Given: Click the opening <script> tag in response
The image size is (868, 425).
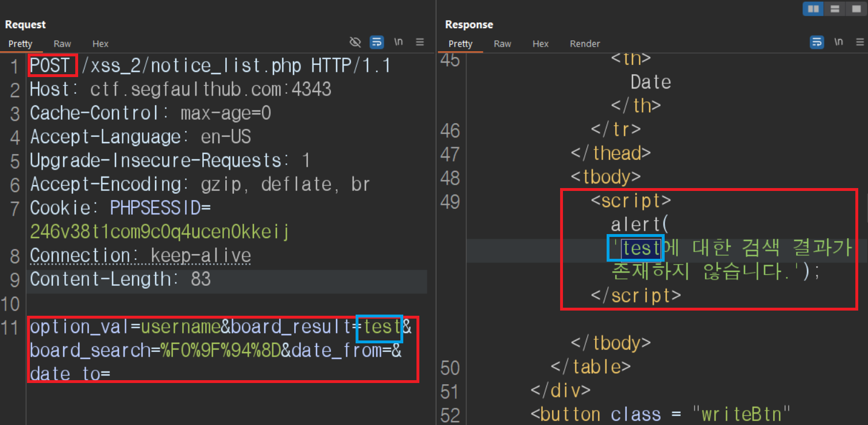Looking at the screenshot, I should 631,201.
